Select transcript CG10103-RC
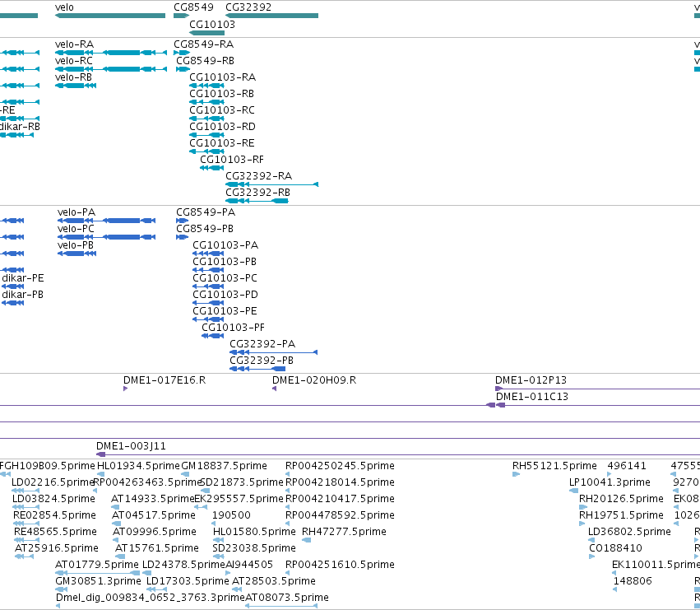 206,119
